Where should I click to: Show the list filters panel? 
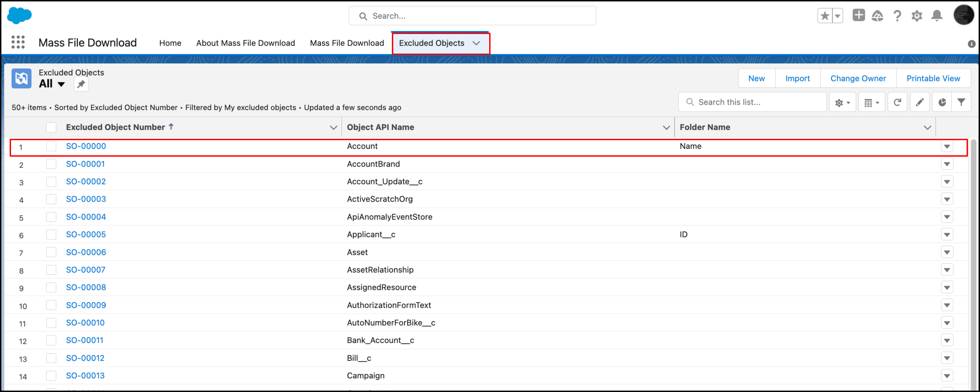click(961, 102)
